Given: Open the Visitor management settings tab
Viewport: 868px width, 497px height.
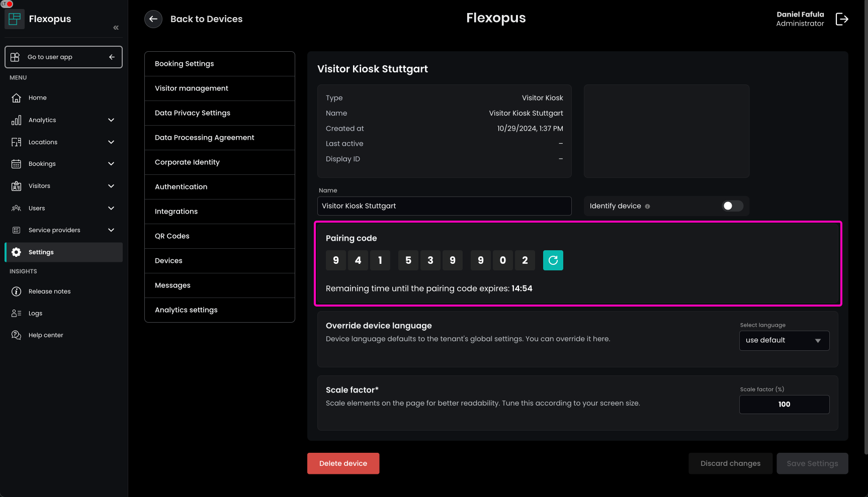Looking at the screenshot, I should (x=219, y=88).
